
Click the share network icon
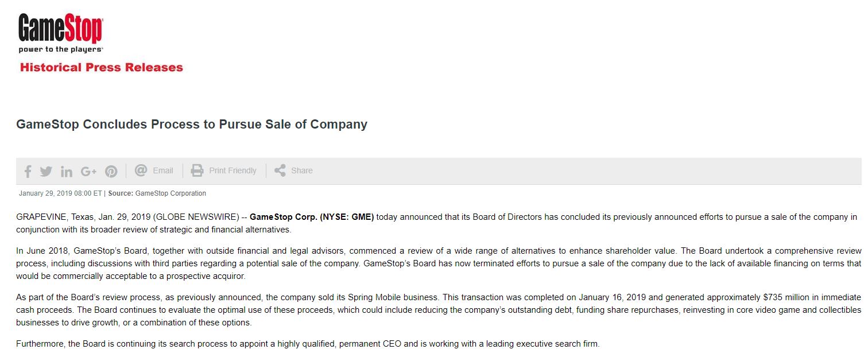[280, 170]
